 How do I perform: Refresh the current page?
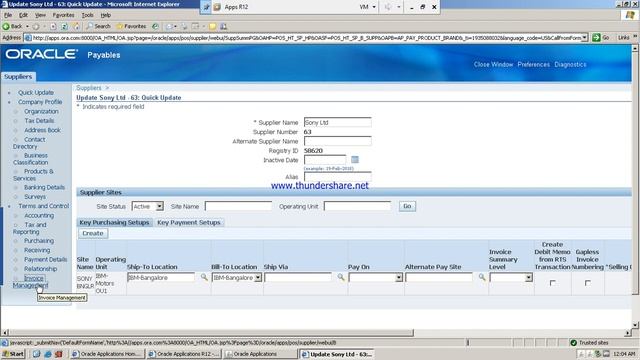pyautogui.click(x=64, y=26)
